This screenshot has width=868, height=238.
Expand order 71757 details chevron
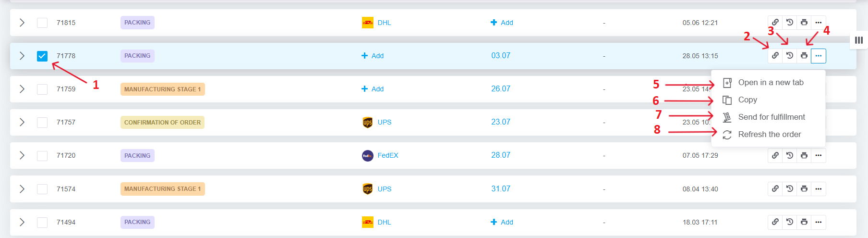pos(22,122)
